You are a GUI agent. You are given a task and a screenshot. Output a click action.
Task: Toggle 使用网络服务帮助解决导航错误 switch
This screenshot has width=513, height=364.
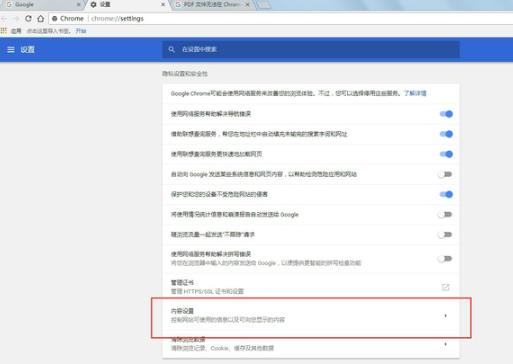[446, 114]
